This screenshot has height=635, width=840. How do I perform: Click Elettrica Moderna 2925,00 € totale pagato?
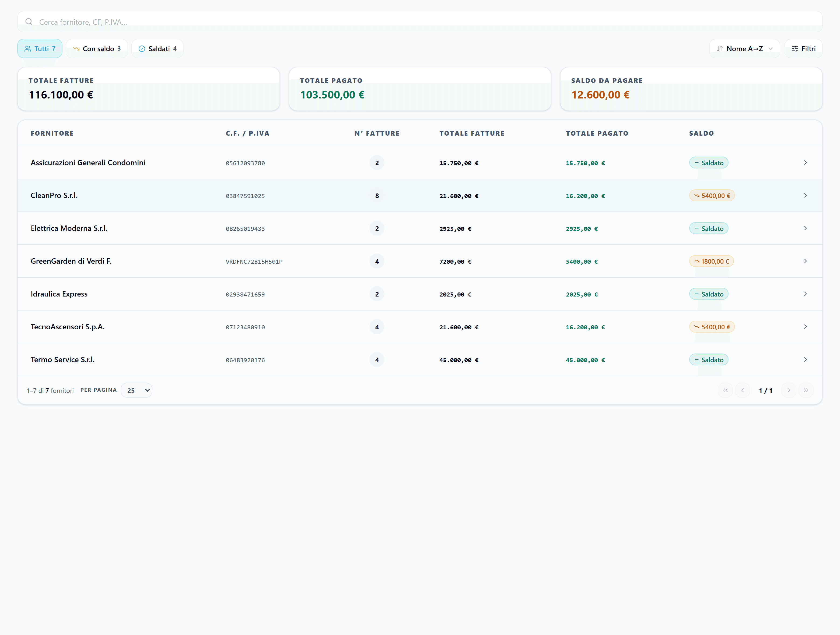582,228
